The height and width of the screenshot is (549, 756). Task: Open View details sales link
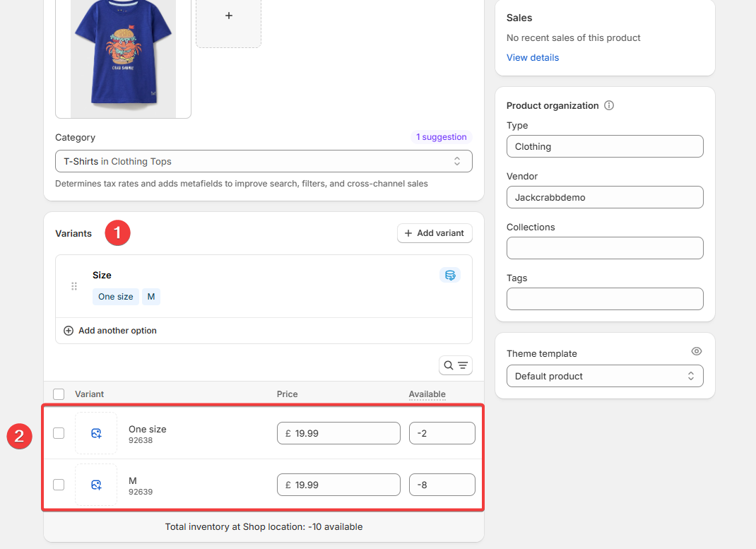pyautogui.click(x=532, y=57)
